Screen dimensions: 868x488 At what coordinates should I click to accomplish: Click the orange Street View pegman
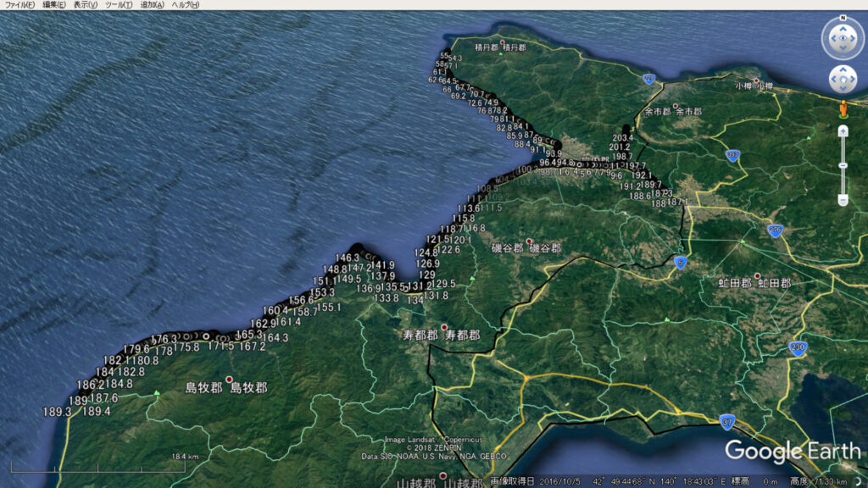(843, 109)
